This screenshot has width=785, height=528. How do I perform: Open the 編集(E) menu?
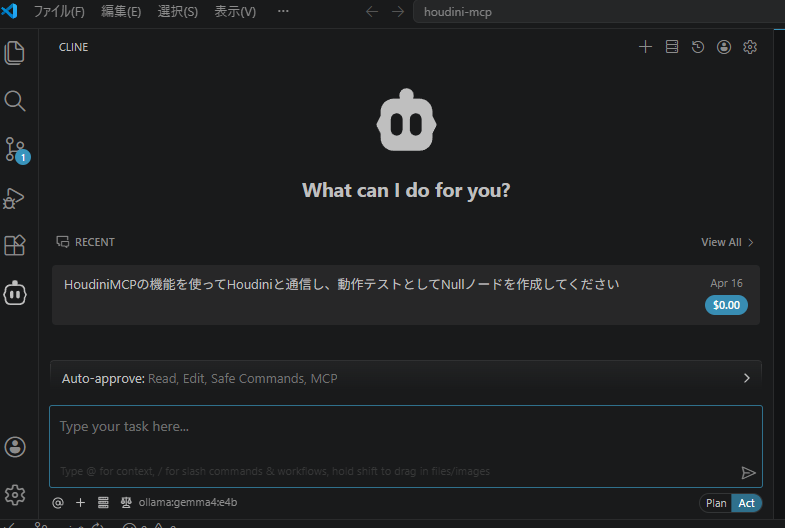coord(121,12)
